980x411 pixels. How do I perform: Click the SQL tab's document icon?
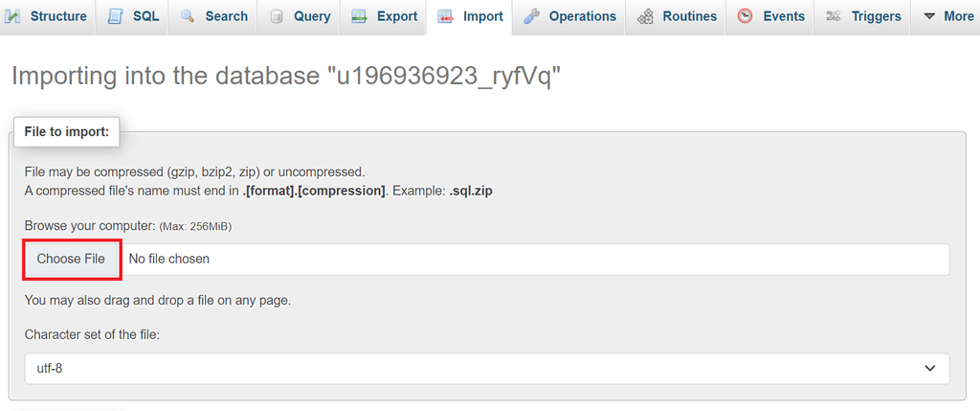(115, 16)
